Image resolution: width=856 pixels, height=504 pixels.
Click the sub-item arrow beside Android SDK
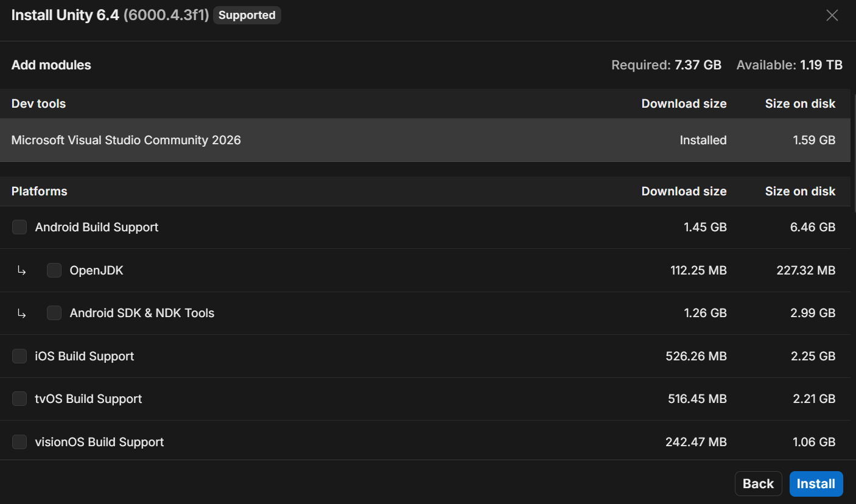click(22, 313)
